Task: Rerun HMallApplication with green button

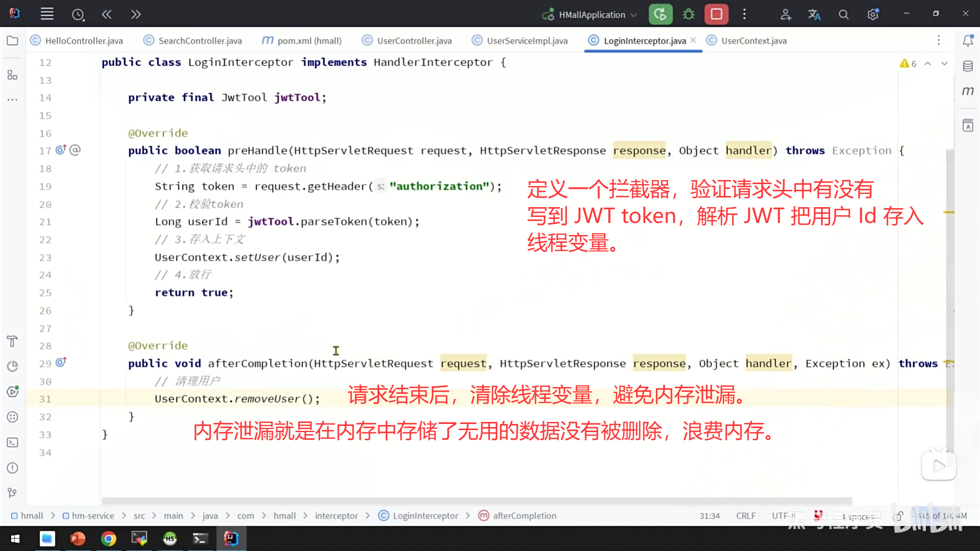Action: 660,14
